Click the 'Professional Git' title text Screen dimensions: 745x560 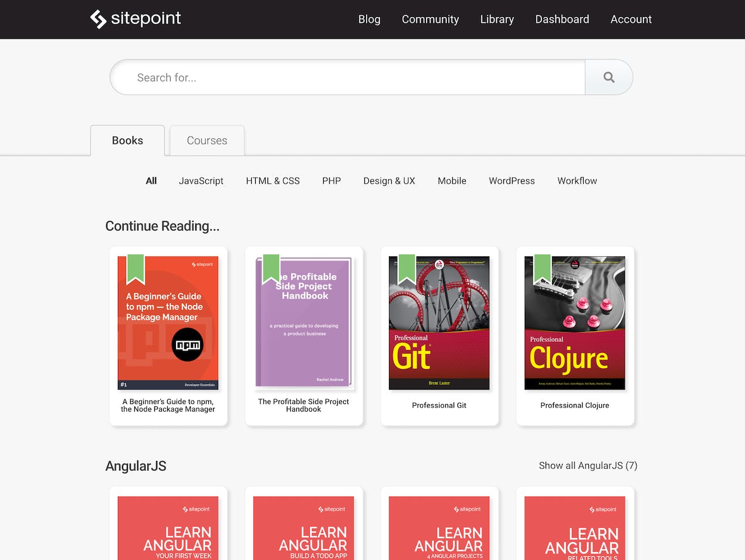[x=439, y=405]
